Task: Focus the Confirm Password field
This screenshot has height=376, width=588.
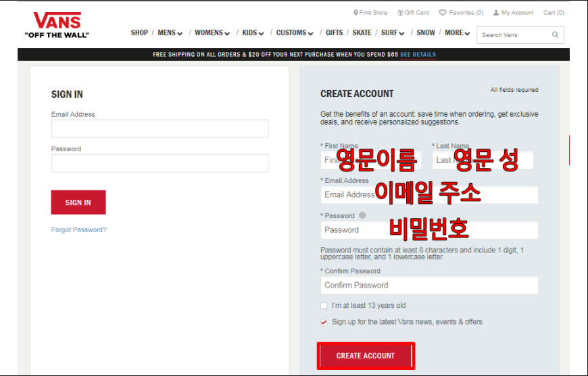Action: [429, 286]
